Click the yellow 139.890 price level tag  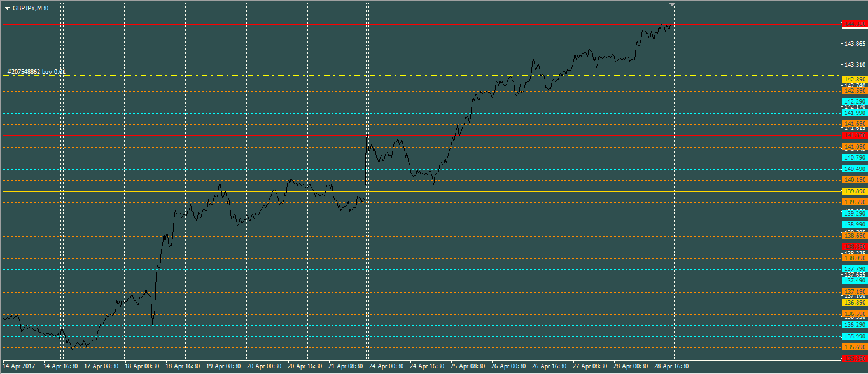tap(854, 191)
